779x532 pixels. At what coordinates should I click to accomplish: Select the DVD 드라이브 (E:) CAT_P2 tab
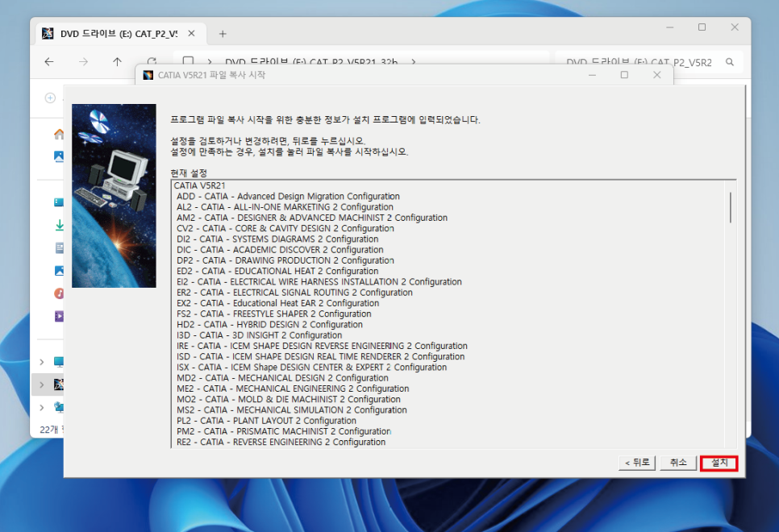(119, 33)
